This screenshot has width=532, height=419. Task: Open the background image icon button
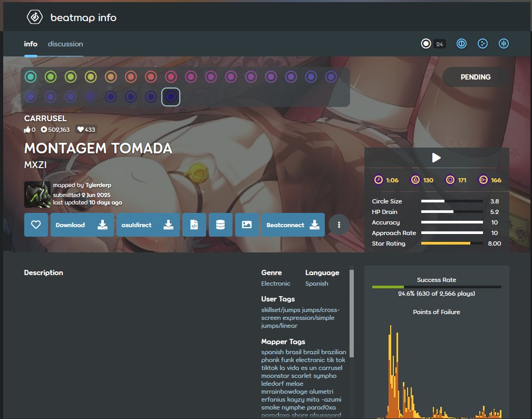[247, 225]
